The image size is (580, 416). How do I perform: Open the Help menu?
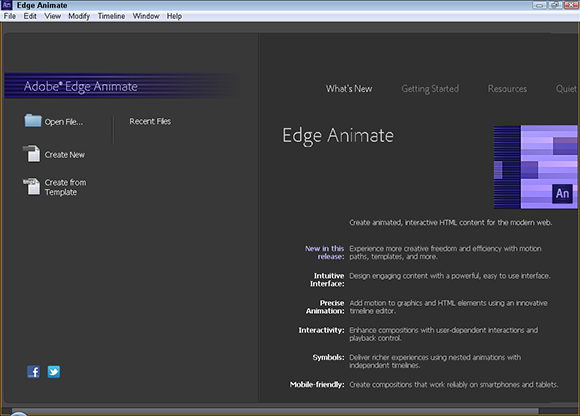(x=174, y=16)
